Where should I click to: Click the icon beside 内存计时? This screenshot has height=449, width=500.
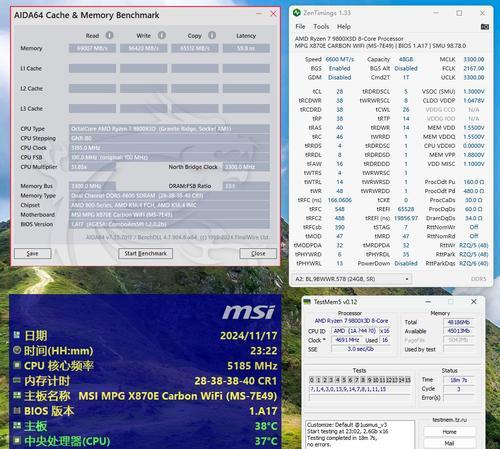click(17, 380)
